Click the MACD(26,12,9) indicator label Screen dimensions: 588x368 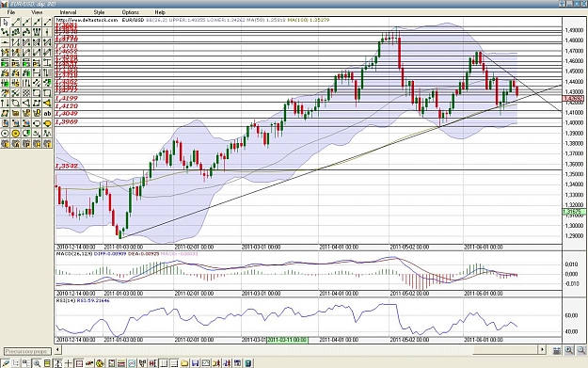click(x=74, y=254)
